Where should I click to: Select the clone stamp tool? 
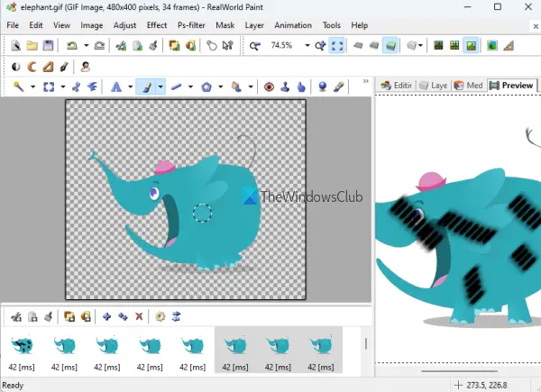click(x=285, y=87)
